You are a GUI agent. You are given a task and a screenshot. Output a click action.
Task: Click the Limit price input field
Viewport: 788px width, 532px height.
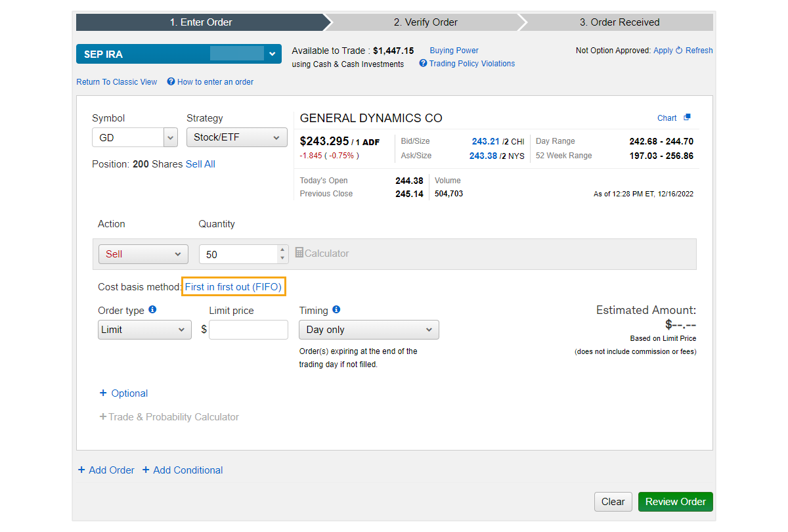click(x=248, y=330)
